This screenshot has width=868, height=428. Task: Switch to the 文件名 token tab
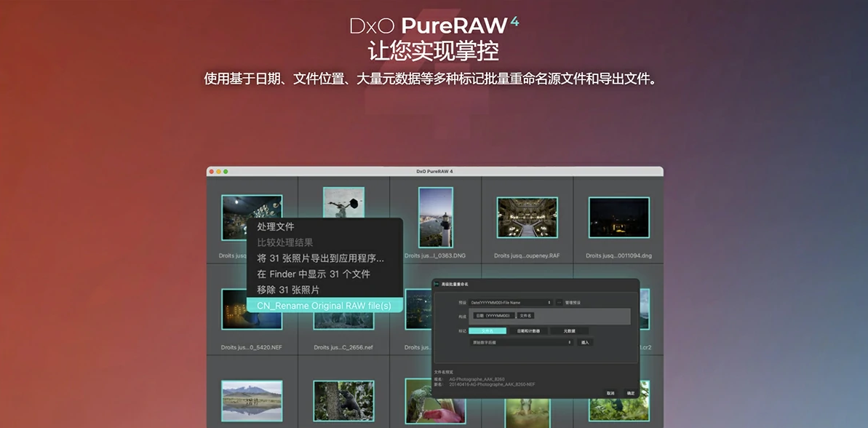coord(487,330)
